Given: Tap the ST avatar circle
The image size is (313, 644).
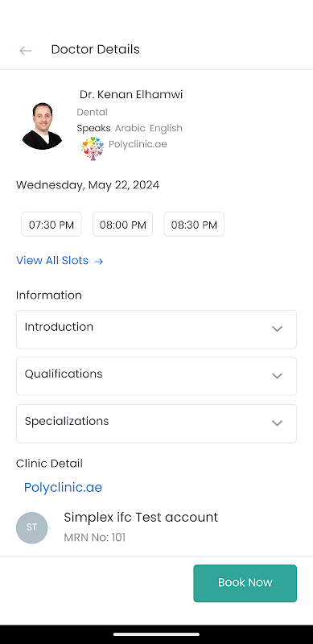Looking at the screenshot, I should tap(31, 528).
